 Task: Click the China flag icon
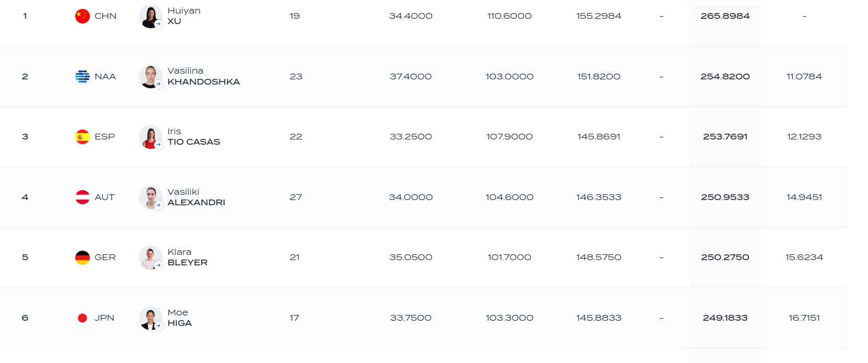pyautogui.click(x=83, y=16)
